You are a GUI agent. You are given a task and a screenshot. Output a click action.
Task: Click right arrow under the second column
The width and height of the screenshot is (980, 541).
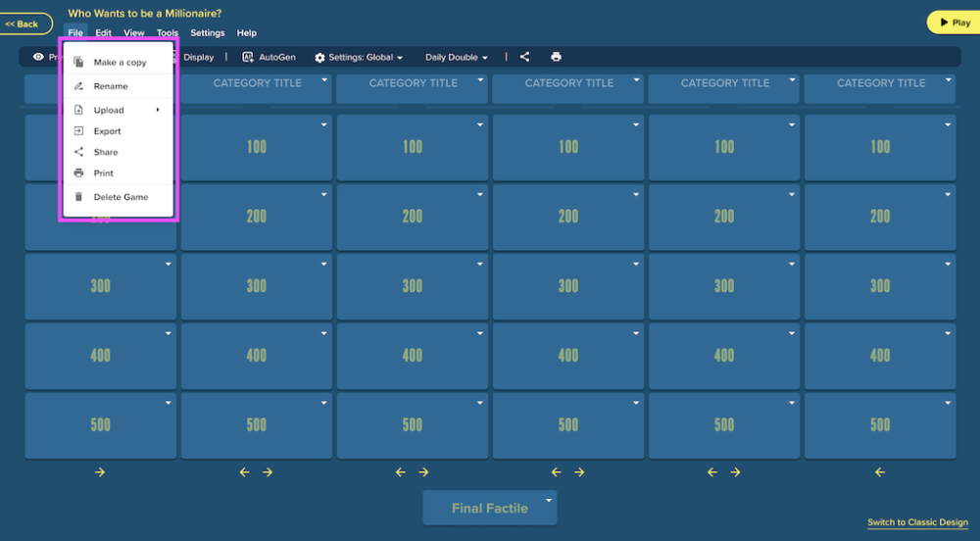268,472
